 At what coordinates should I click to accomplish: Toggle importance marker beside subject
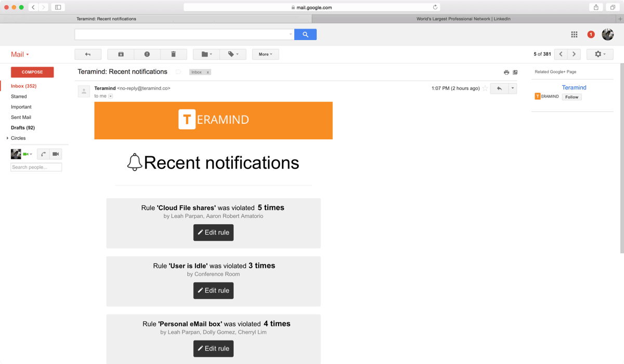pos(178,72)
